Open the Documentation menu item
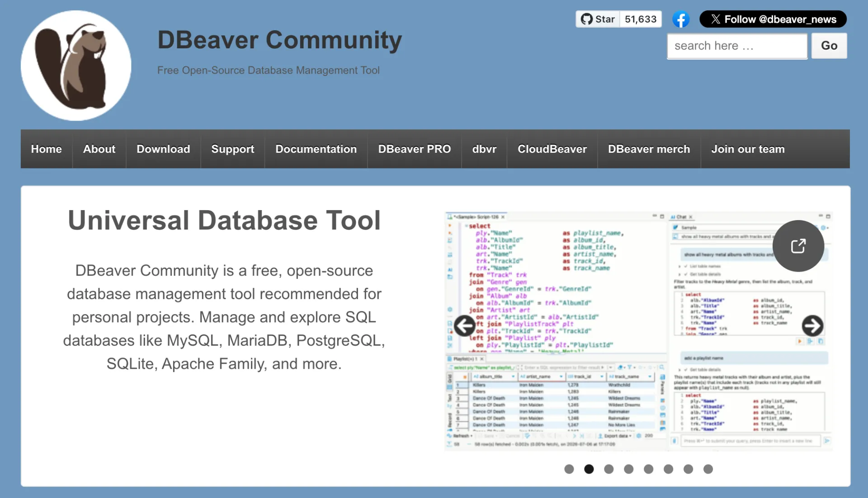Image resolution: width=868 pixels, height=498 pixels. coord(316,149)
